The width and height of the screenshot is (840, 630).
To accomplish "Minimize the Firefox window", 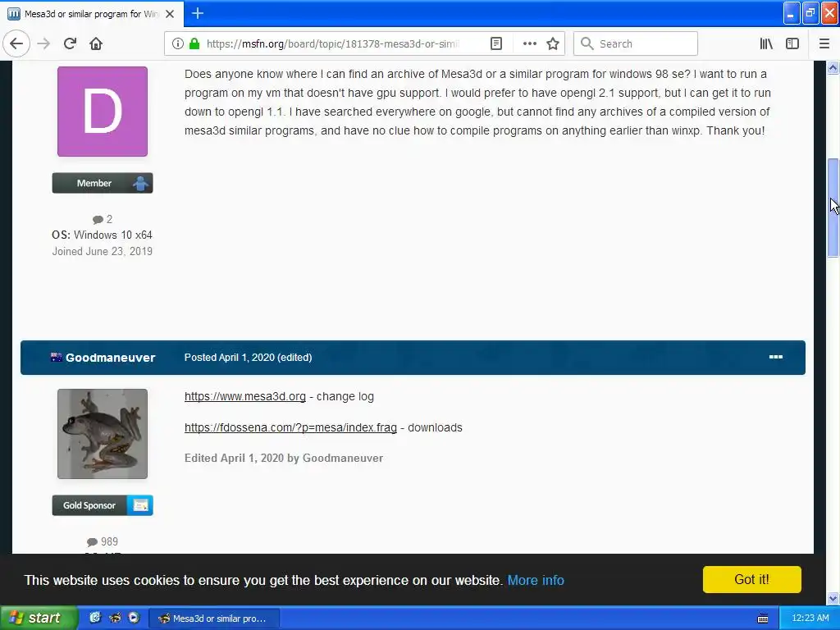I will pos(792,13).
